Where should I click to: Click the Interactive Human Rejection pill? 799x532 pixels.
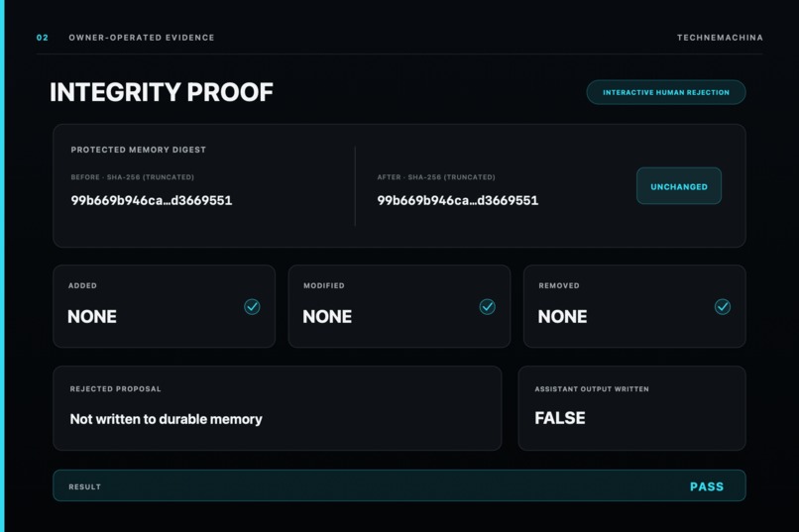click(666, 92)
